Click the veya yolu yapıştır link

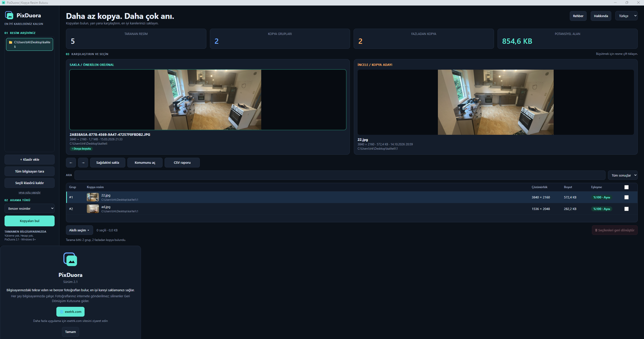pos(29,192)
